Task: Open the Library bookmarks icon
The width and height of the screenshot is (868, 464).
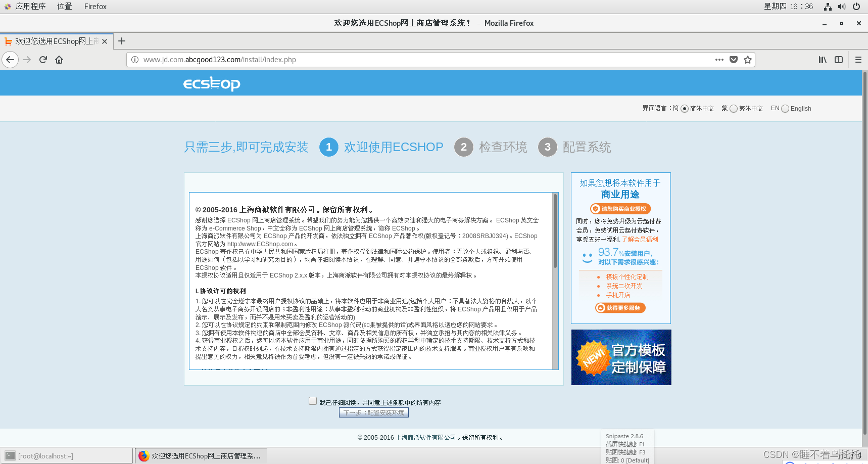Action: [823, 60]
